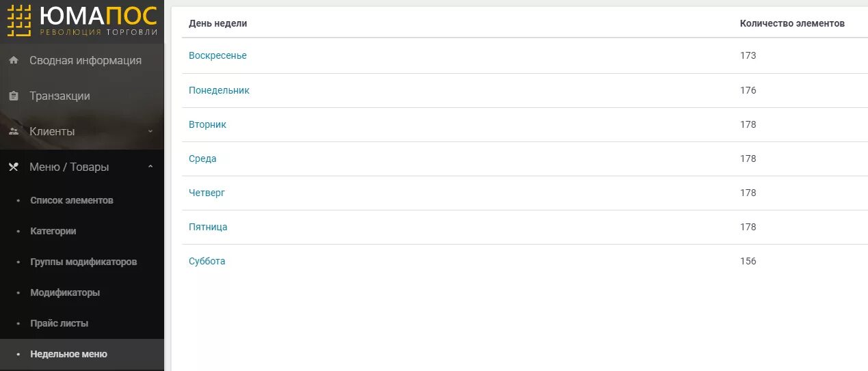Go to Транзакции section

click(60, 96)
